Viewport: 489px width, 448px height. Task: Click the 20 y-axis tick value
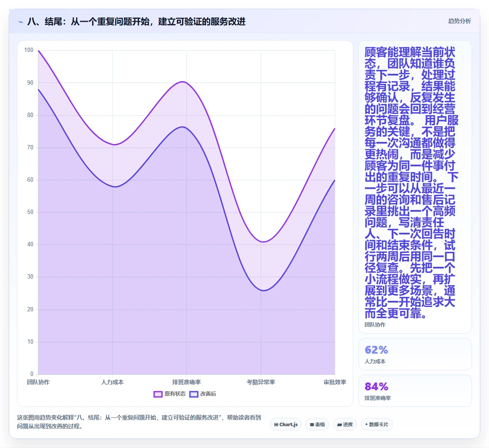[30, 309]
